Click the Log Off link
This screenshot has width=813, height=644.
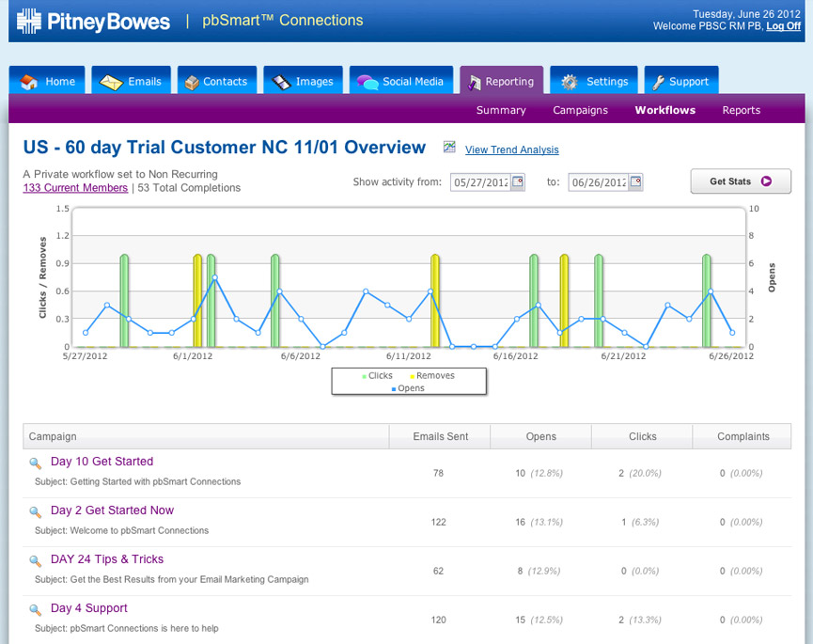[784, 26]
